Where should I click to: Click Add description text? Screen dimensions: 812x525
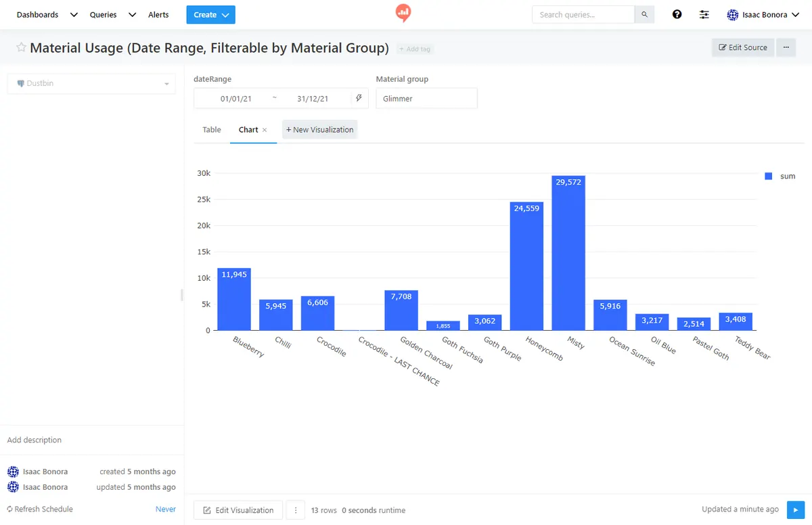tap(35, 440)
